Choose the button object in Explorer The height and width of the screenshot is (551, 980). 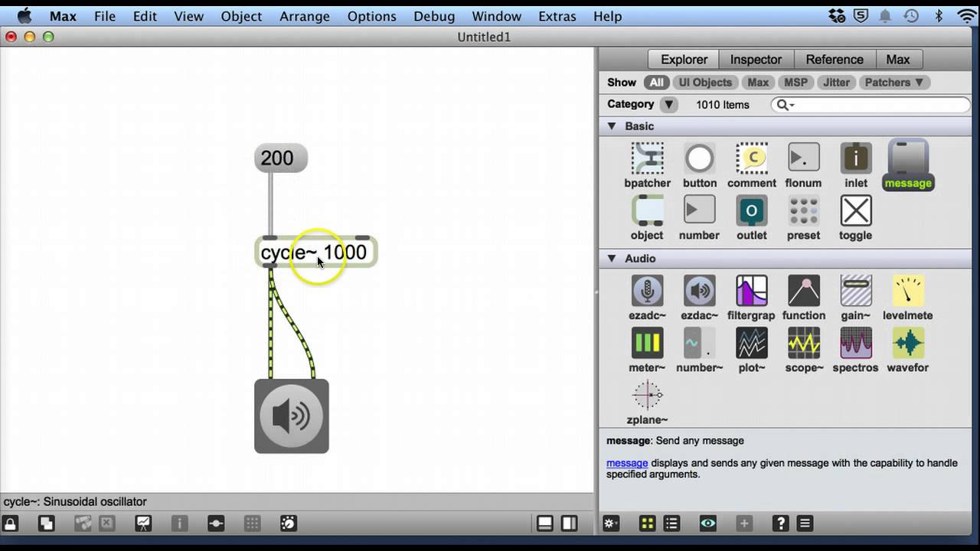[699, 158]
